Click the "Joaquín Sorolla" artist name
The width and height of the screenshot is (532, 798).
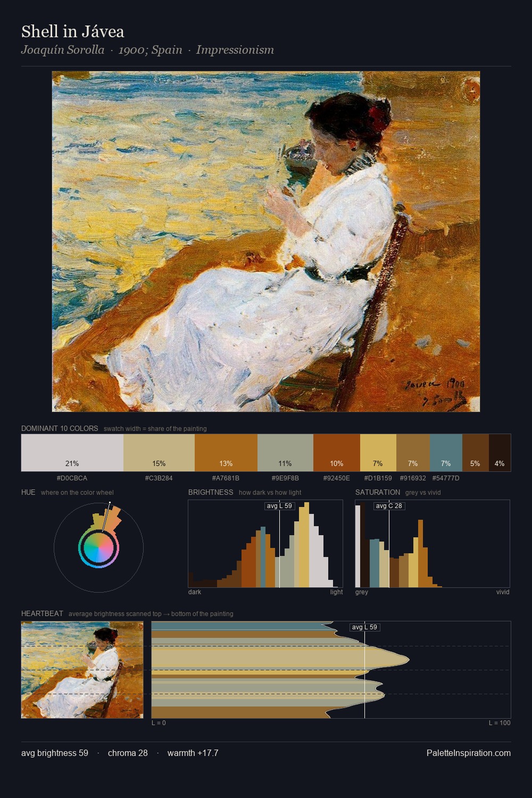click(63, 50)
